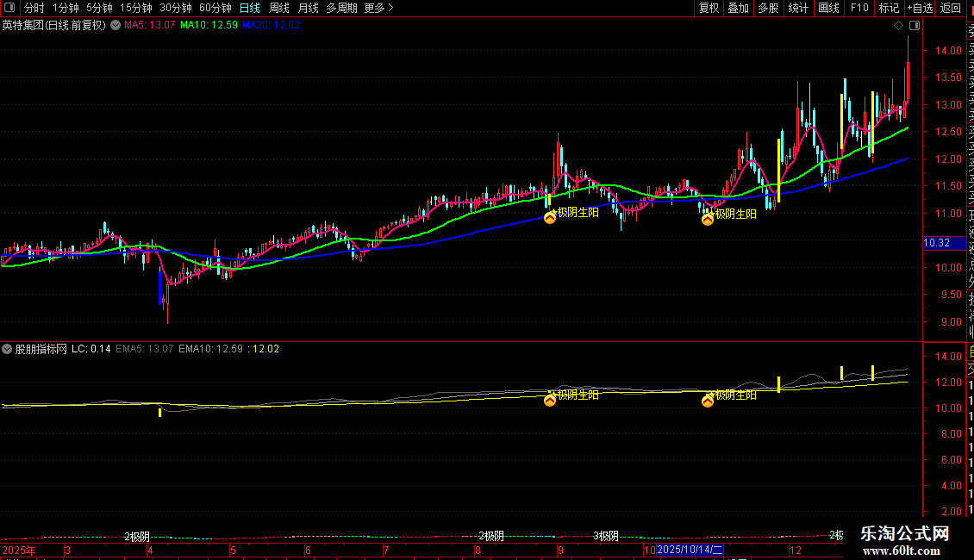Click the second 极阴生阳 signal icon in main chart
The height and width of the screenshot is (560, 974).
[708, 219]
